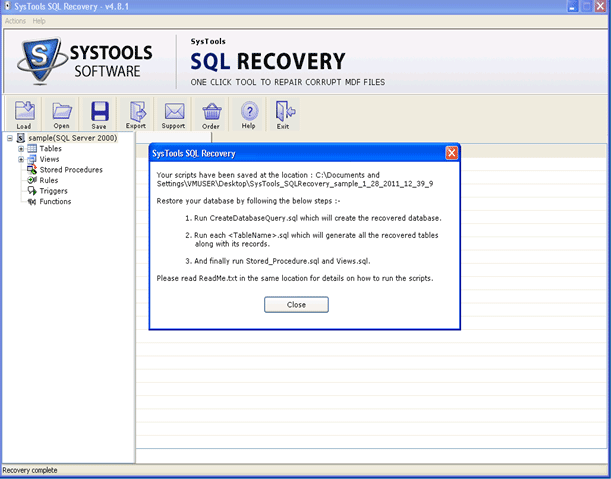Select Stored Procedures in the tree

[x=70, y=170]
